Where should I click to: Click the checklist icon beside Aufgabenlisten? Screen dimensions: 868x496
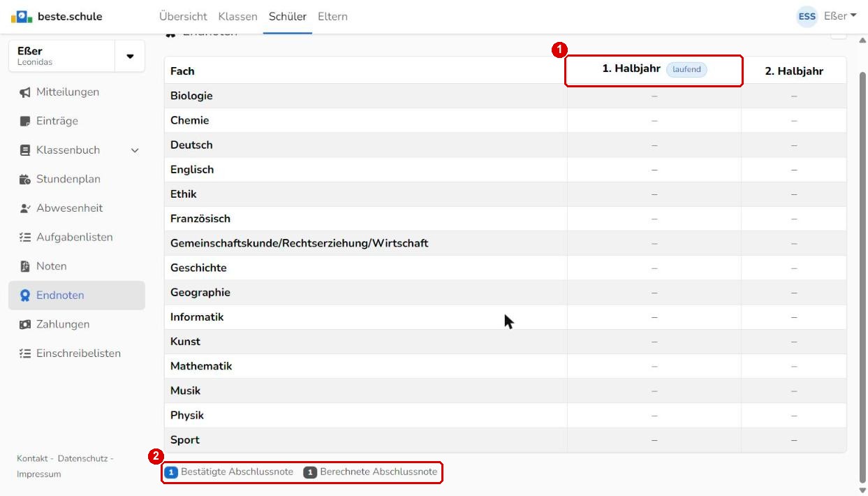pyautogui.click(x=25, y=238)
